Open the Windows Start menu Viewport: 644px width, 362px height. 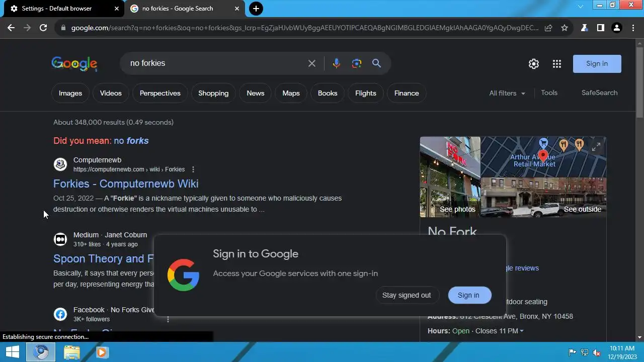(12, 352)
